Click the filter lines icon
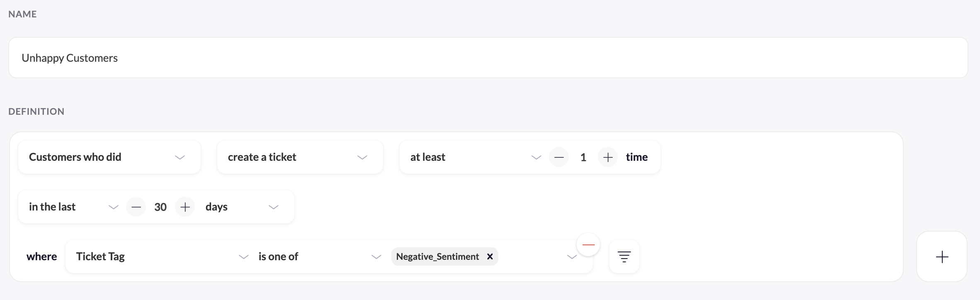The width and height of the screenshot is (980, 300). click(x=624, y=257)
